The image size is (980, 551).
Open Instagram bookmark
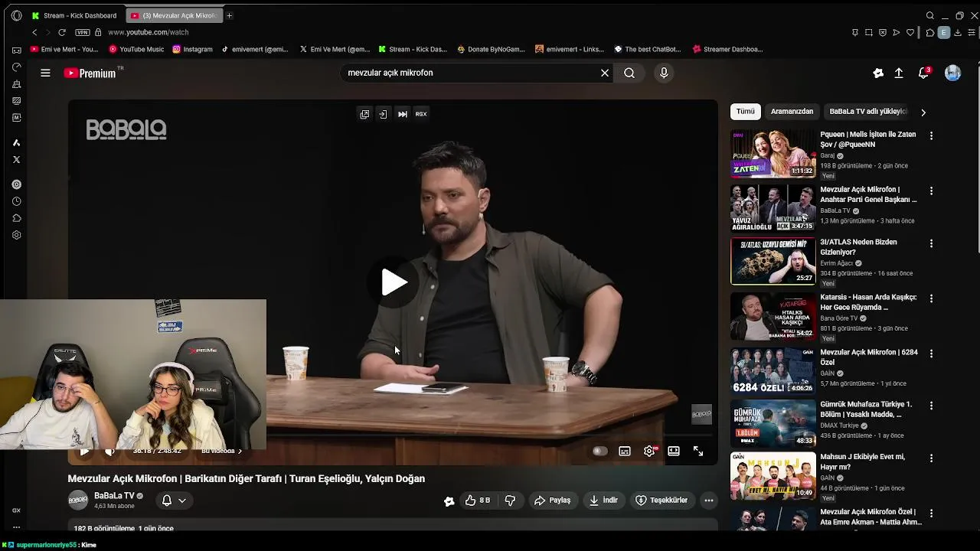[x=192, y=49]
